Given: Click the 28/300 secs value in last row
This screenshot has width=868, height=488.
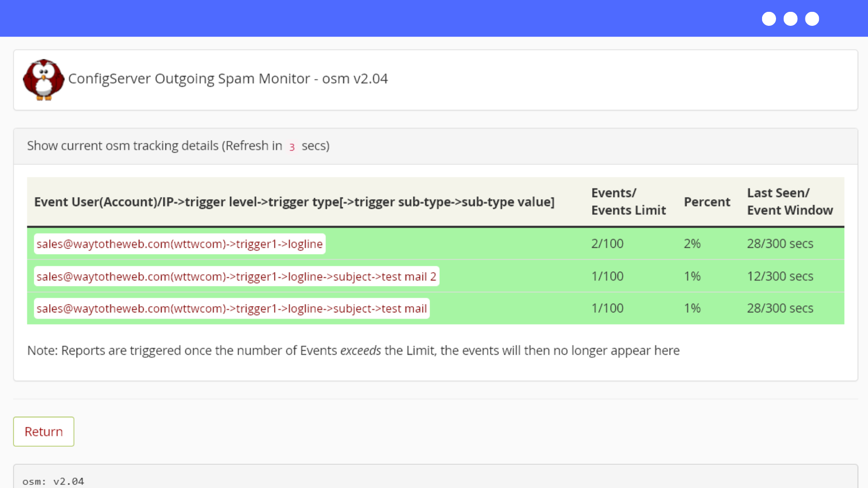Looking at the screenshot, I should [780, 308].
